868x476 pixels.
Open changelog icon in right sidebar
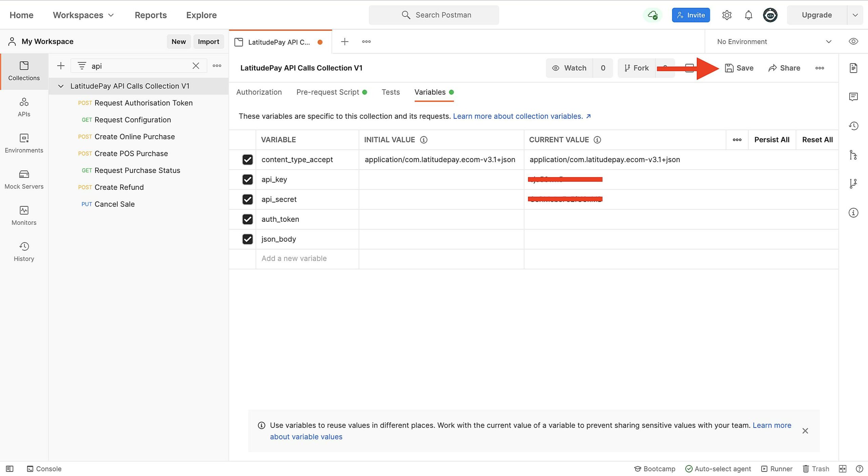(853, 126)
